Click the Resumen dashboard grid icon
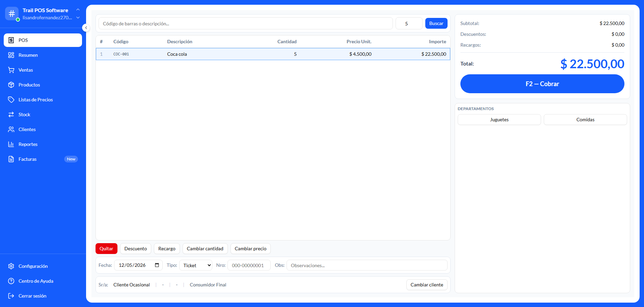Screen dimensions: 644x307 pyautogui.click(x=11, y=55)
